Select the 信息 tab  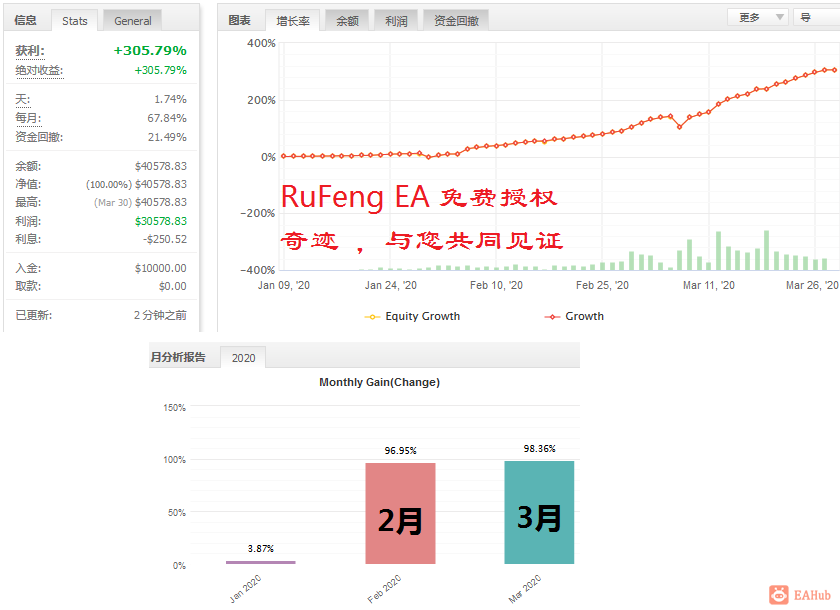click(x=25, y=20)
